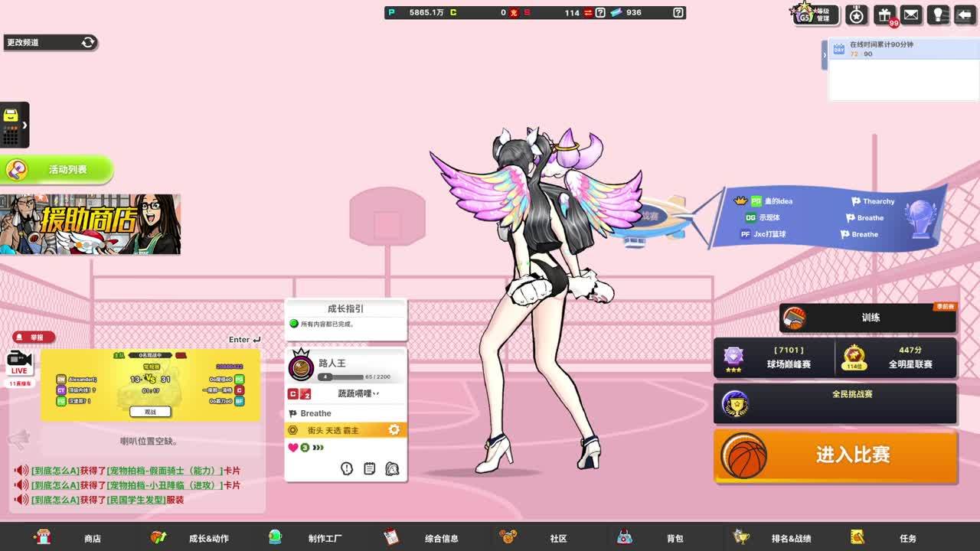Click the red 举报 report button

(34, 337)
